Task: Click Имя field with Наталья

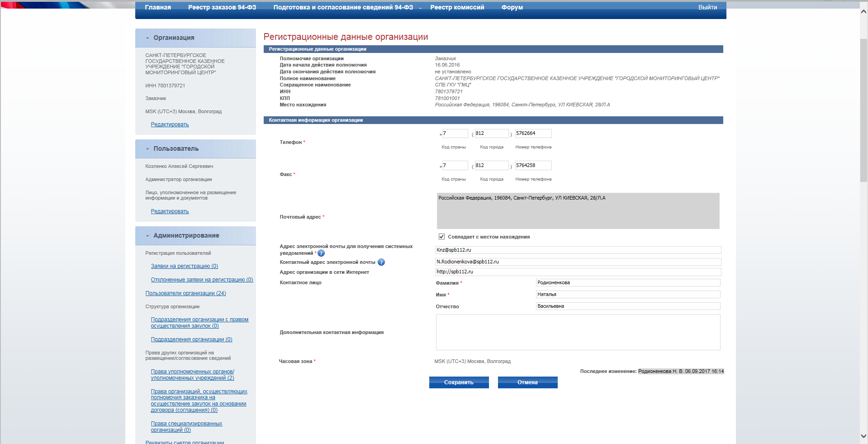Action: (x=628, y=294)
